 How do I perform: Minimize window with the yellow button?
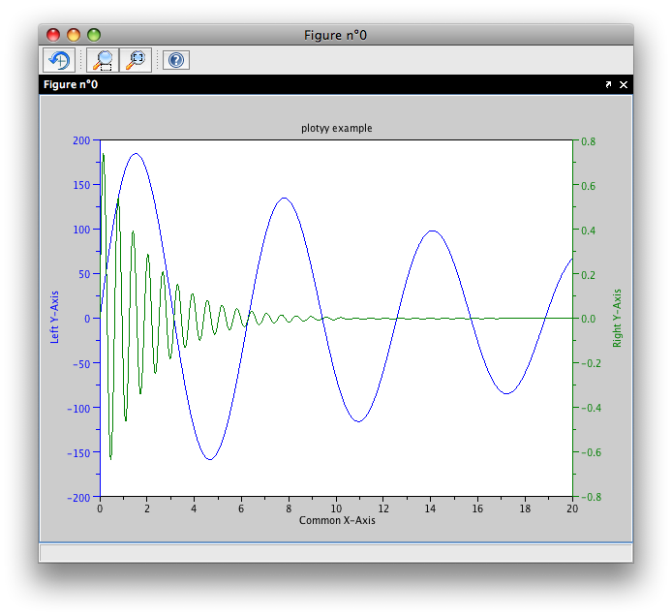74,35
